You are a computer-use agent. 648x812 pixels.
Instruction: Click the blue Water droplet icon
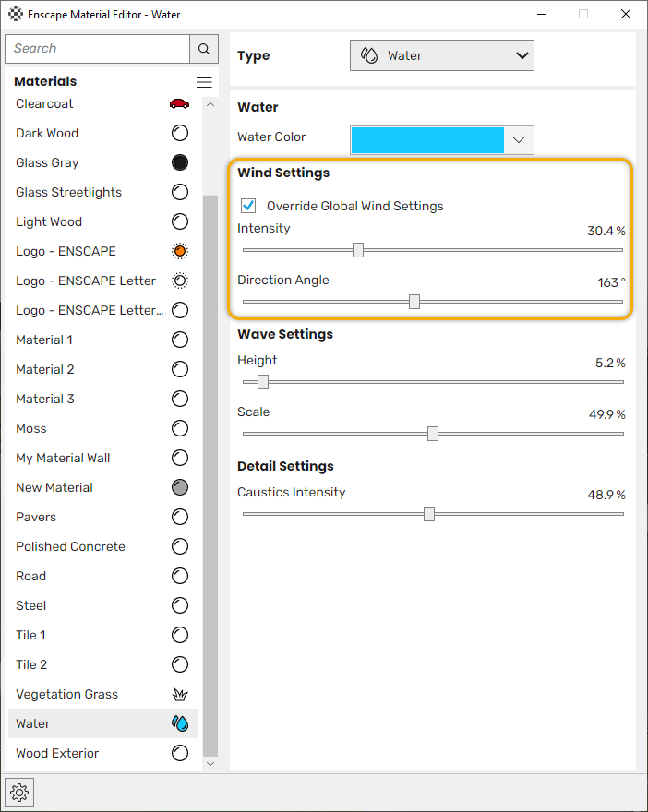[x=180, y=723]
